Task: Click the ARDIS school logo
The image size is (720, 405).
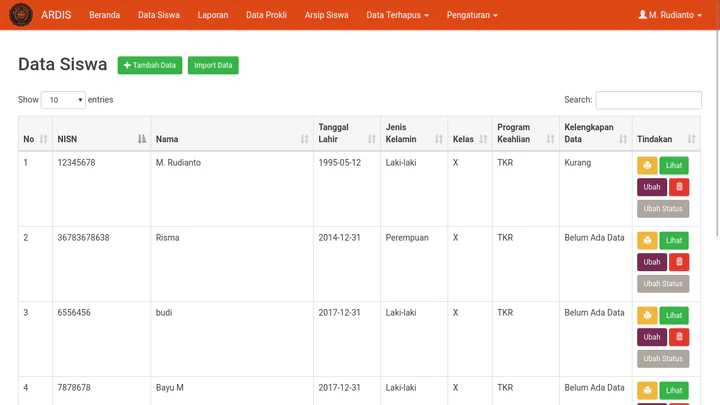Action: (x=21, y=15)
